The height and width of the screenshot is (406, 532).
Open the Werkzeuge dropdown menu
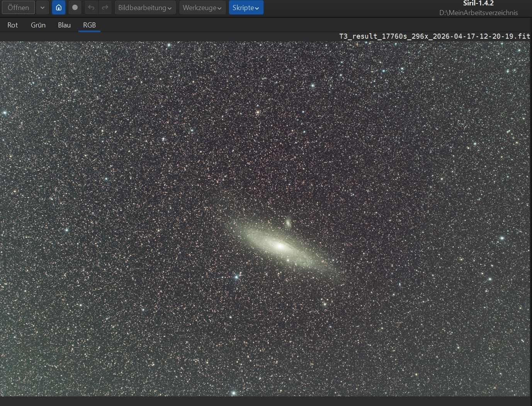tap(202, 8)
